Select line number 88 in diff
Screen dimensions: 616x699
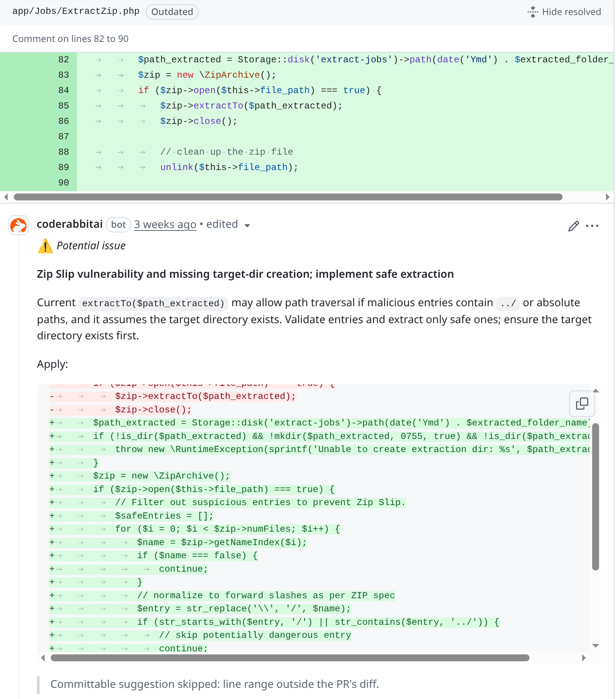63,152
